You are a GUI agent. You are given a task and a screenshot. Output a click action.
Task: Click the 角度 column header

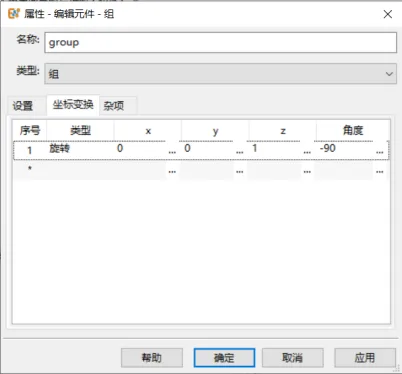click(353, 130)
